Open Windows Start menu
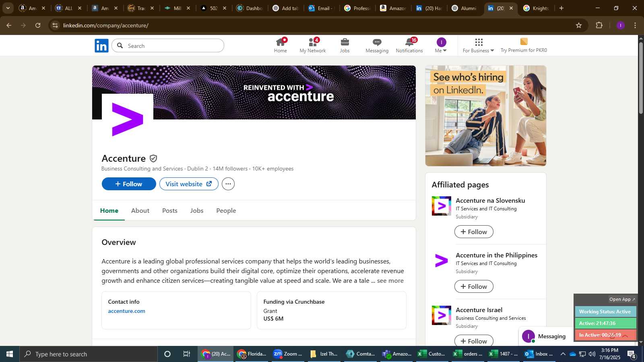 tap(10, 354)
